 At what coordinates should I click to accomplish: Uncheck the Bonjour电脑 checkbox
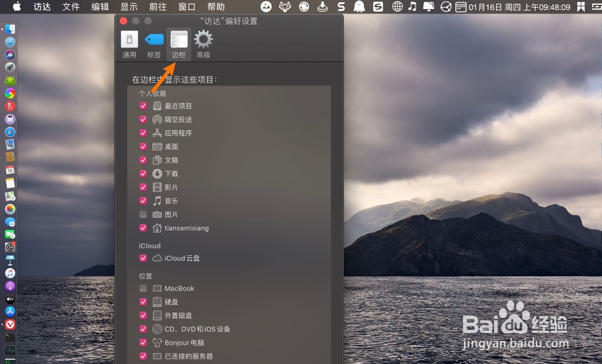(x=143, y=342)
